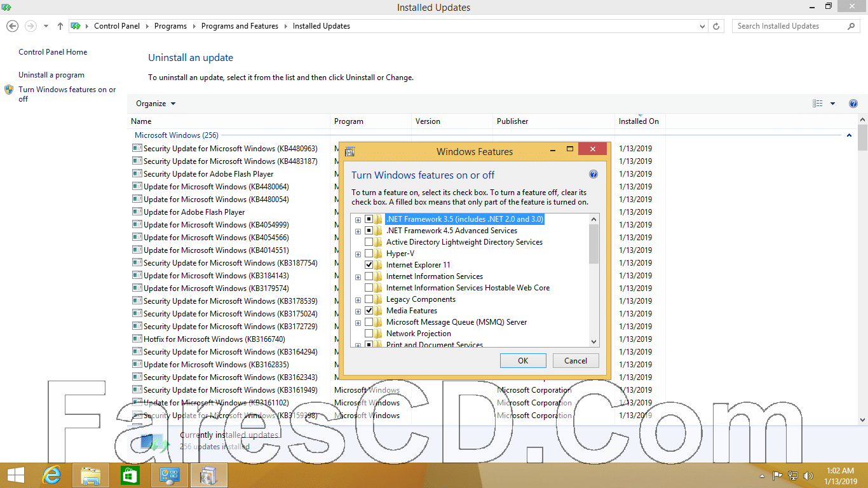This screenshot has height=488, width=868.
Task: Open recent locations dropdown arrow
Action: point(46,26)
